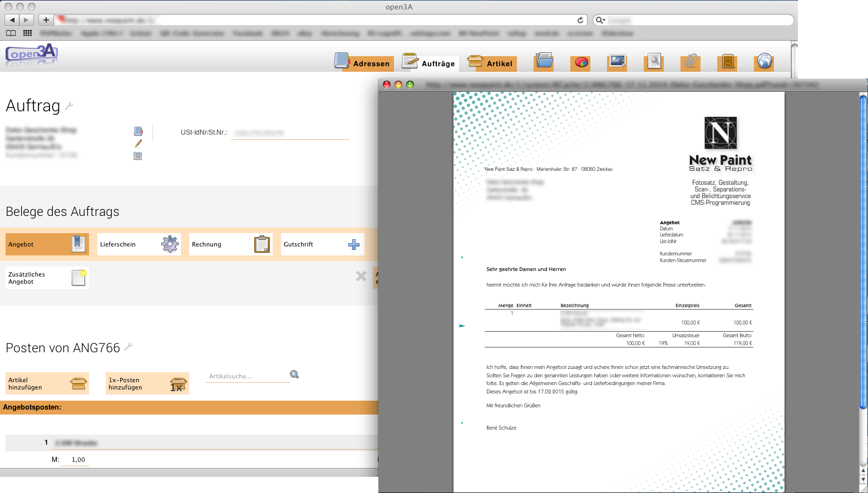
Task: Click inside the Artikelsuche search field
Action: 246,377
